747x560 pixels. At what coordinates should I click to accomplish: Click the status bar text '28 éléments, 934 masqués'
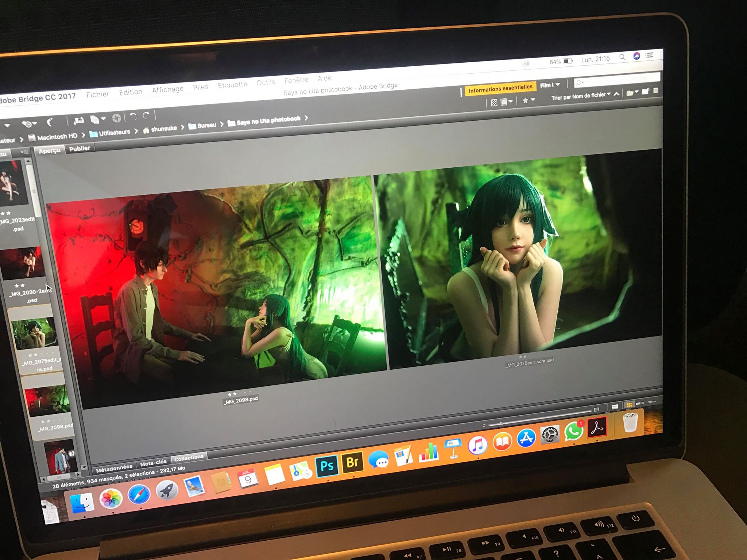87,482
